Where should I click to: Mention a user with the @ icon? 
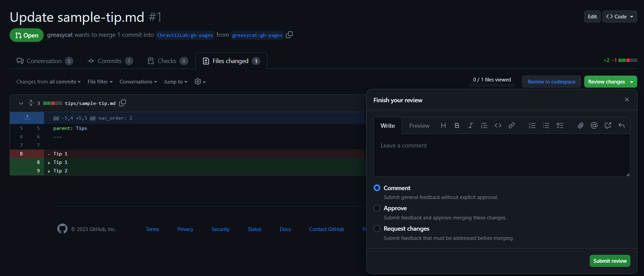594,125
